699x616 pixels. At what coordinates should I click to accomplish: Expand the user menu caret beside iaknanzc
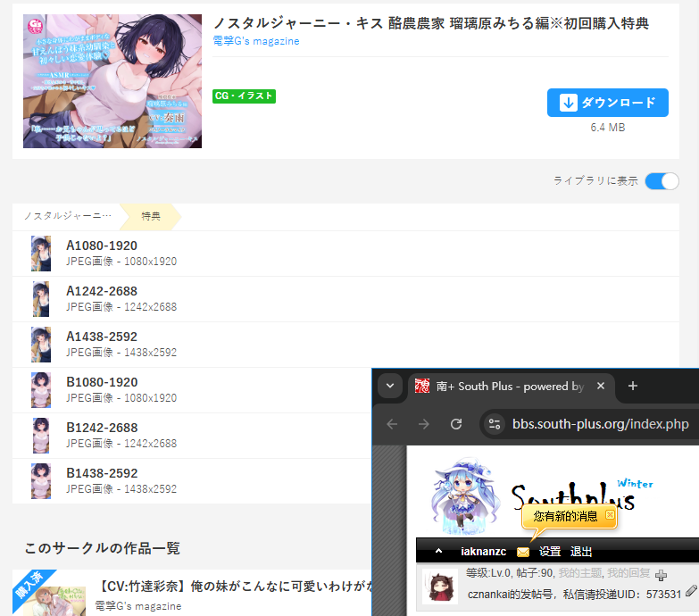438,551
